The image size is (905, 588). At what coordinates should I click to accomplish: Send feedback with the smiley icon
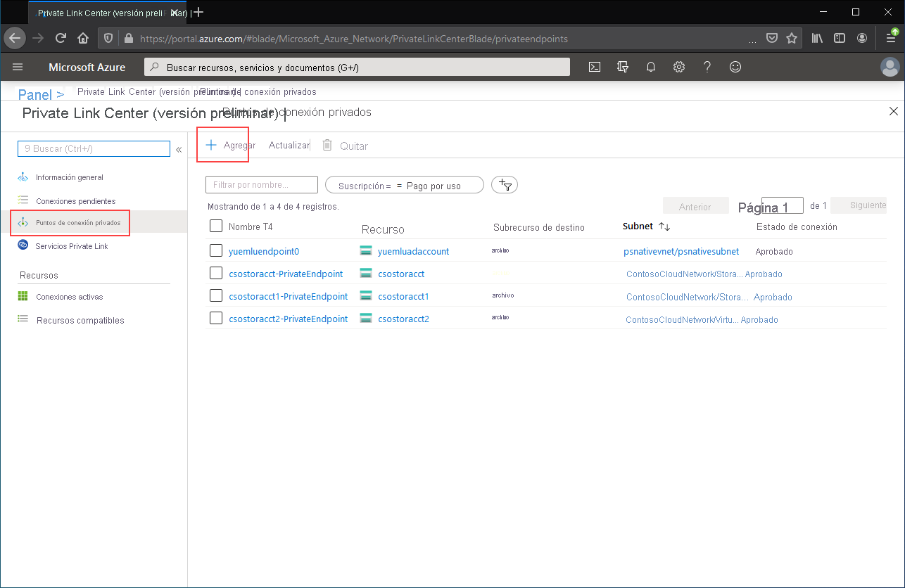[x=735, y=67]
